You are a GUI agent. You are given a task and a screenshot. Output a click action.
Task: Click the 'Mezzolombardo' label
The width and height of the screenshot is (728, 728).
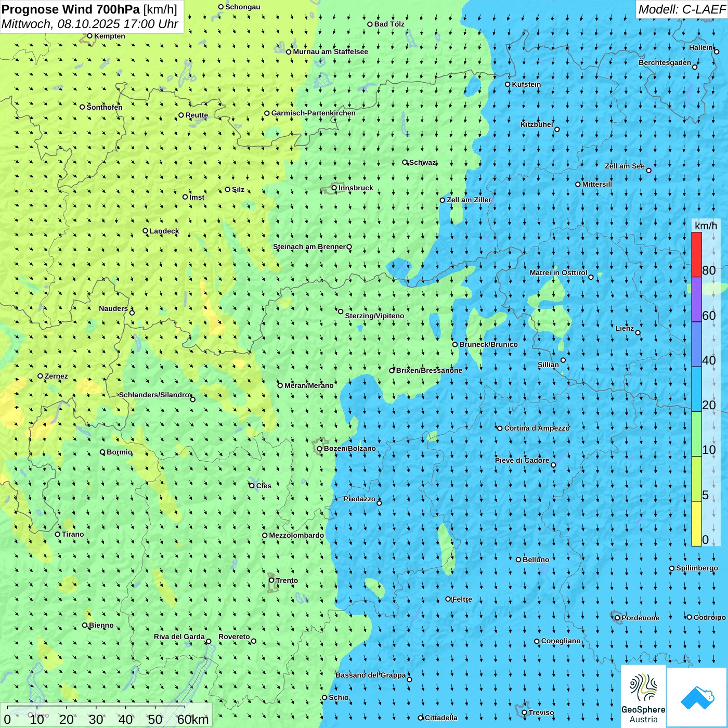pyautogui.click(x=296, y=535)
